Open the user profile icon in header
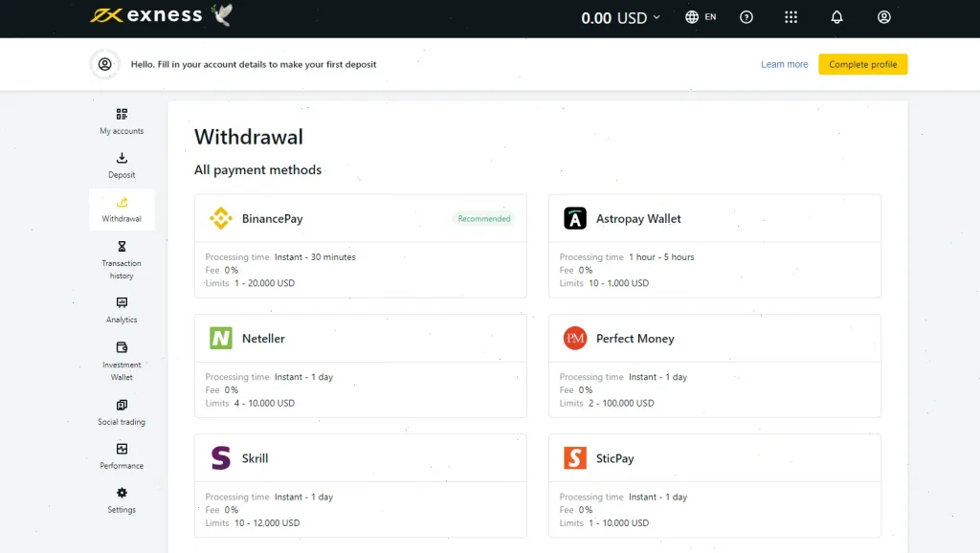This screenshot has width=980, height=553. tap(884, 17)
